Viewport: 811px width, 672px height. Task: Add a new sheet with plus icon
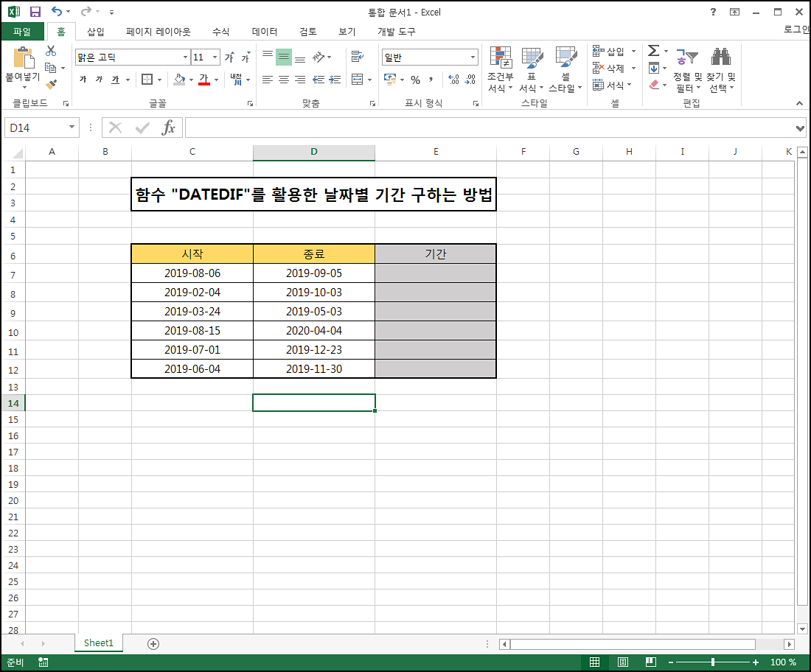tap(153, 643)
